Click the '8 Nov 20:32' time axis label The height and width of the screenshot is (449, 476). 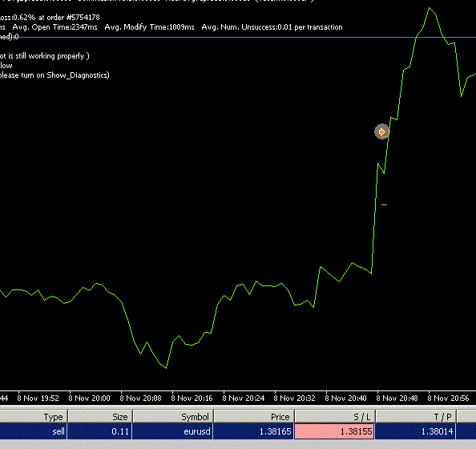tap(294, 398)
